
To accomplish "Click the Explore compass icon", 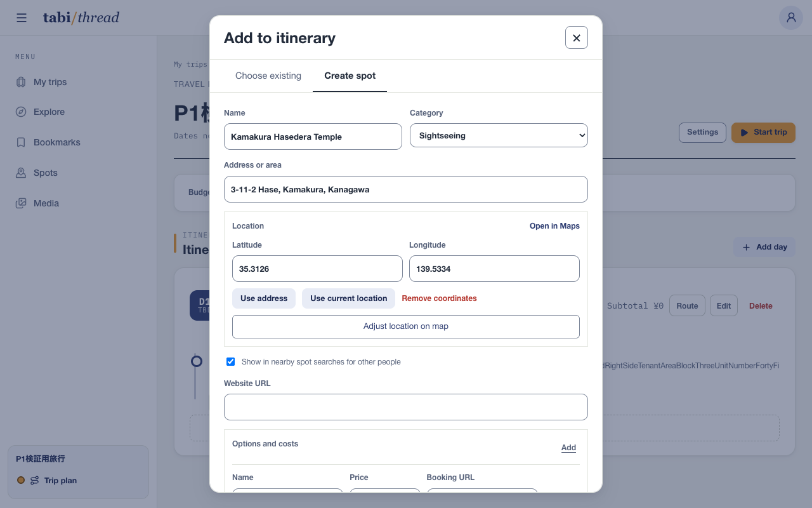I will pos(21,112).
